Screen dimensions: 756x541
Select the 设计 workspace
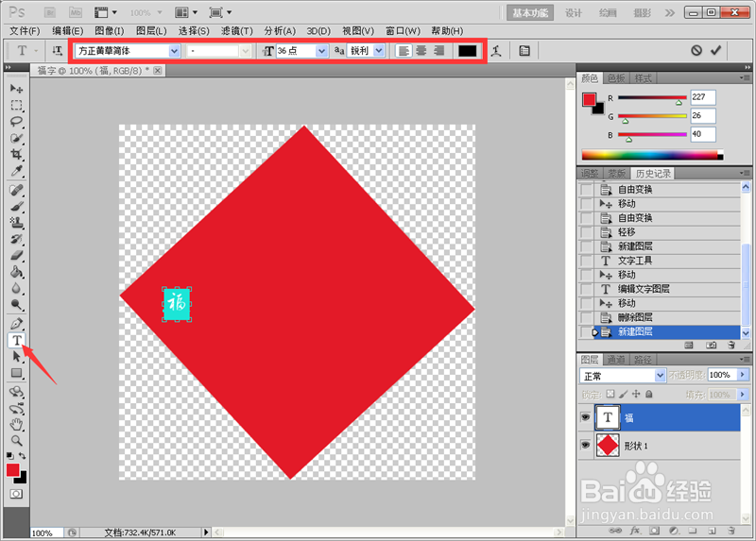(x=574, y=13)
